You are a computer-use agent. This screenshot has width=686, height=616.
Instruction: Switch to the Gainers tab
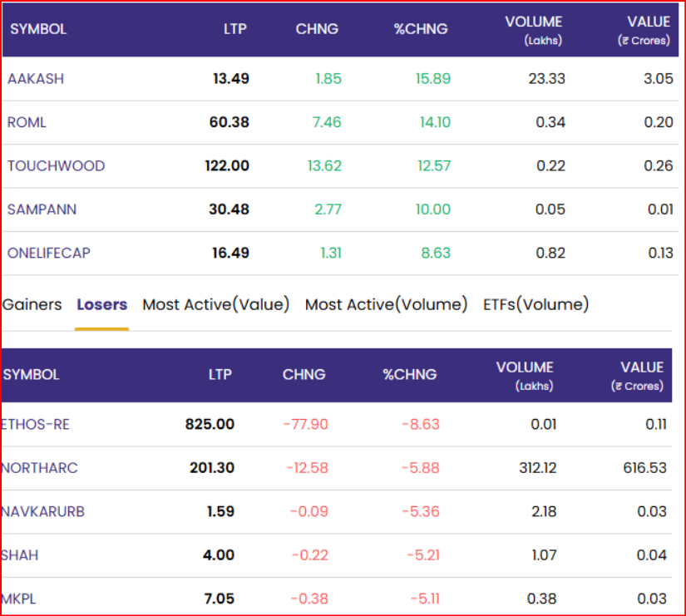point(32,305)
